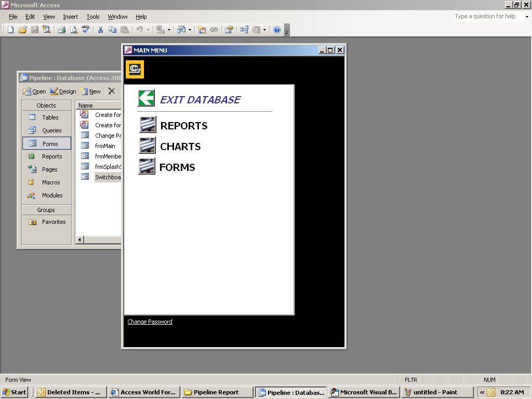Click the Paste clipboard icon
This screenshot has width=532, height=399.
pos(125,30)
